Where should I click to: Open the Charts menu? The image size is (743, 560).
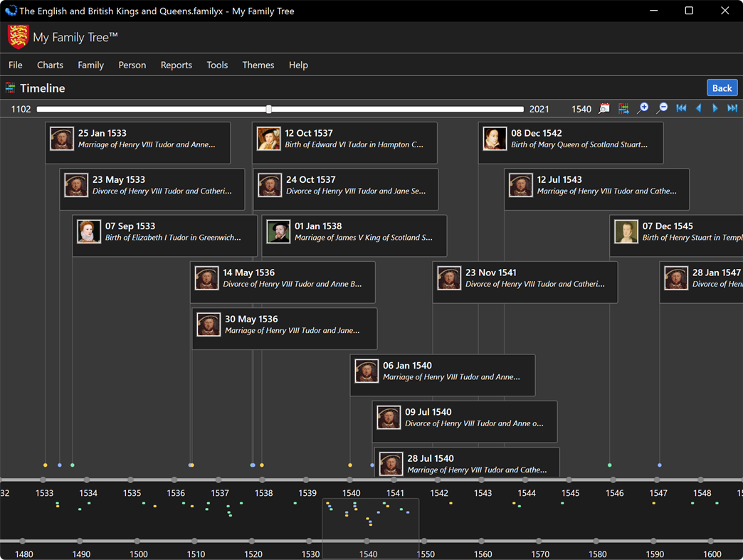50,65
